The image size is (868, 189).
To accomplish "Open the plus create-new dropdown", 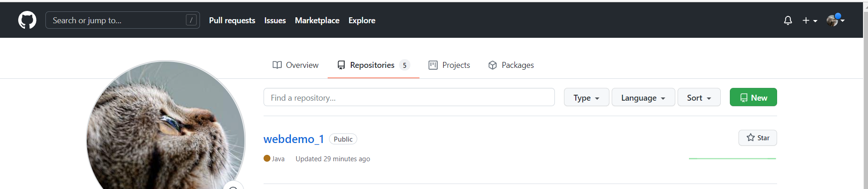I will [809, 20].
